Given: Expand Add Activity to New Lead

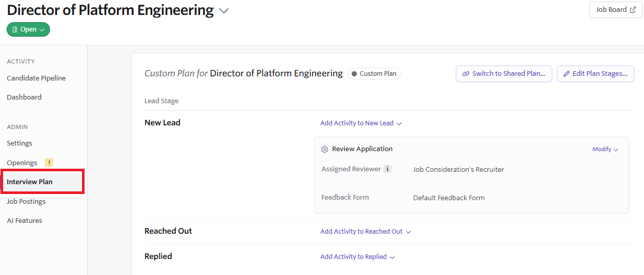Looking at the screenshot, I should pos(361,123).
